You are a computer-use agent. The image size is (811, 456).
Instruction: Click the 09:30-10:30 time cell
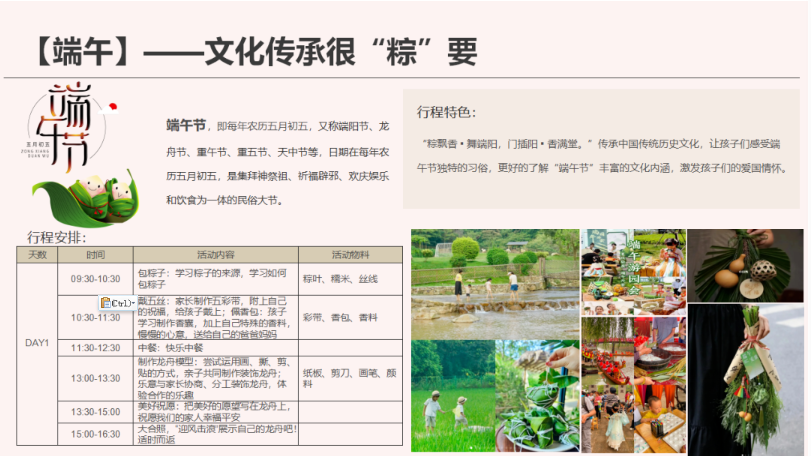[x=95, y=278]
